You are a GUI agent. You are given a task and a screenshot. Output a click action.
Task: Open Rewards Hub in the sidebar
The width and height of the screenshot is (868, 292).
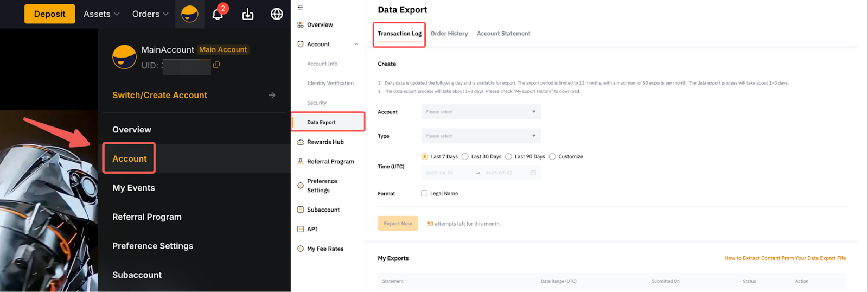coord(325,142)
